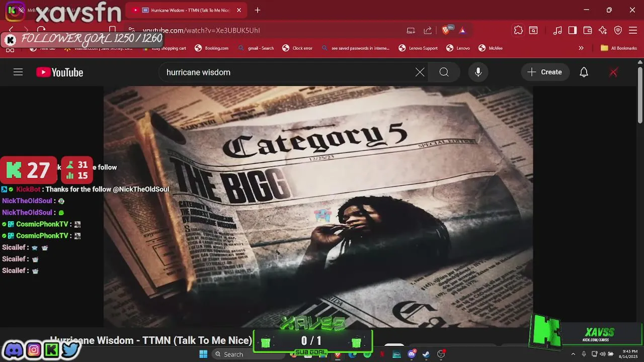Toggle the browser sidebar panel
This screenshot has width=644, height=362.
tap(573, 30)
